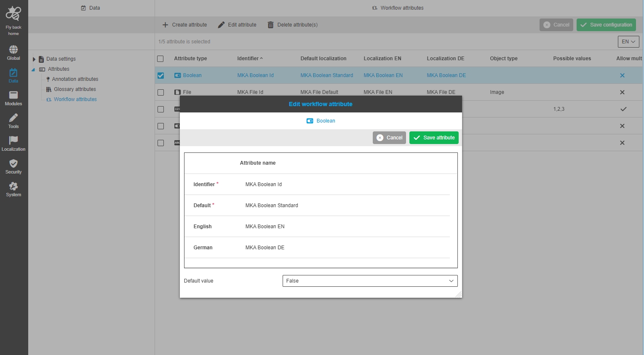Select Data settings in the tree
Image resolution: width=644 pixels, height=355 pixels.
point(61,59)
